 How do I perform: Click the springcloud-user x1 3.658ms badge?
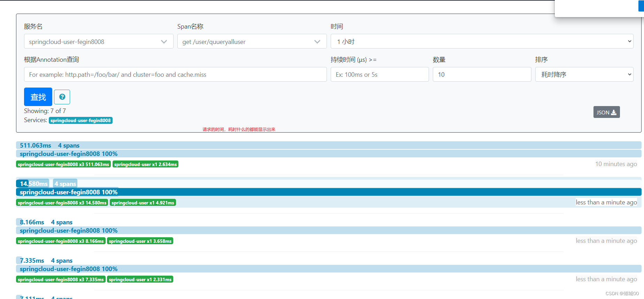click(140, 241)
